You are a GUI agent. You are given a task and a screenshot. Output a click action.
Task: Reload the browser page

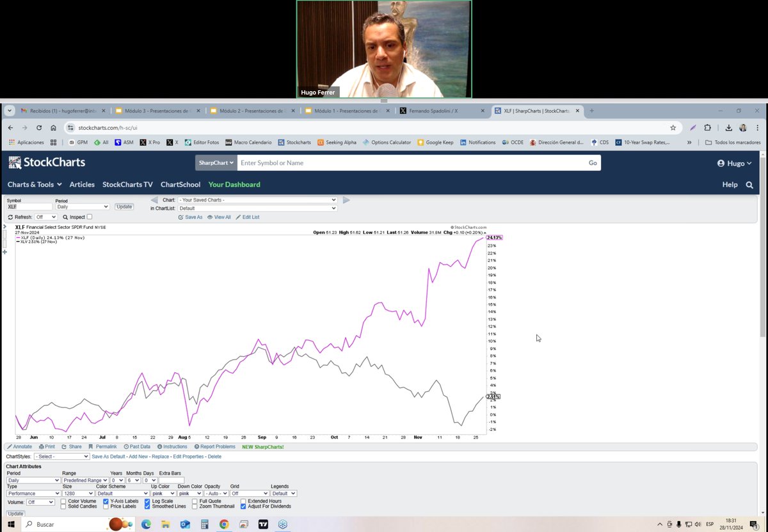[39, 128]
